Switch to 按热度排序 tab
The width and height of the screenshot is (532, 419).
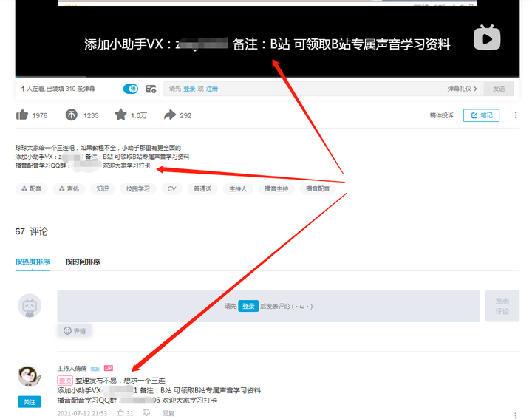(33, 262)
